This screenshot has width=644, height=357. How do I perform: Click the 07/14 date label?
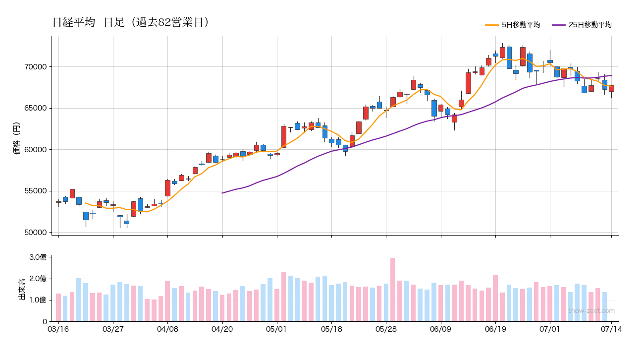click(611, 329)
